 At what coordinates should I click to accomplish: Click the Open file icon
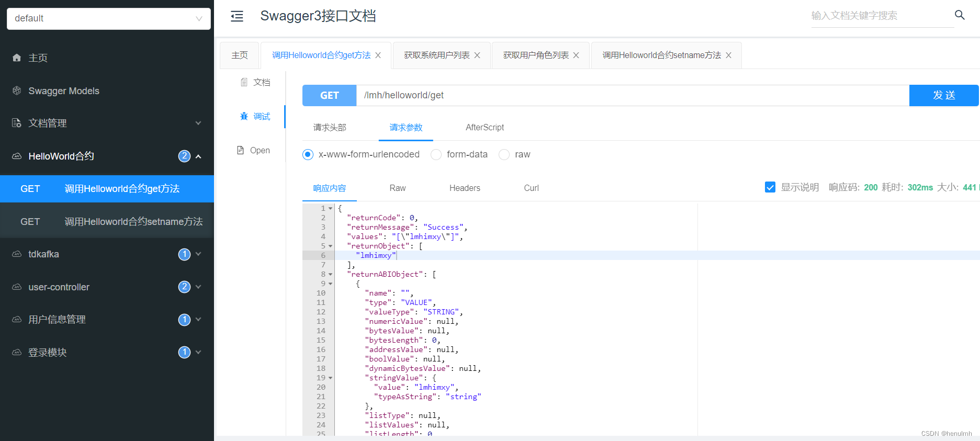point(241,150)
